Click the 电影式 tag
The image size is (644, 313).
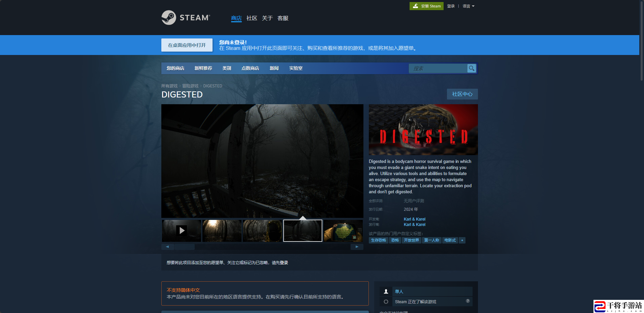(450, 240)
